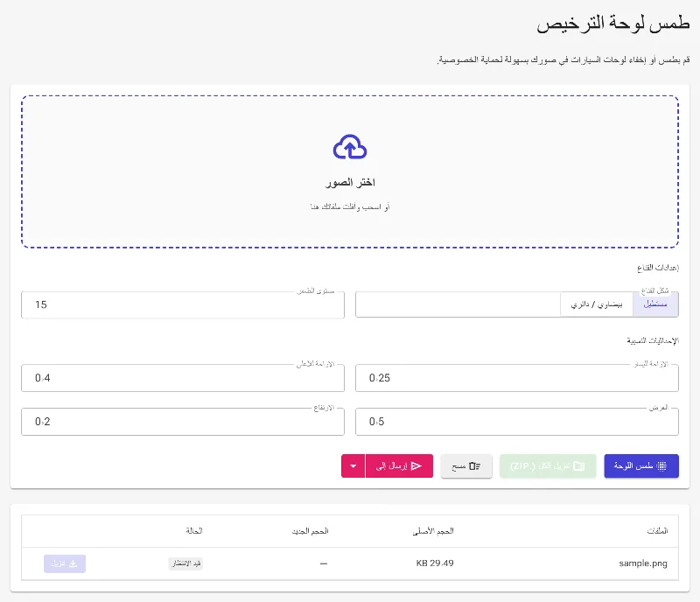Click the قيد الانتظار status badge
700x602 pixels.
point(185,563)
